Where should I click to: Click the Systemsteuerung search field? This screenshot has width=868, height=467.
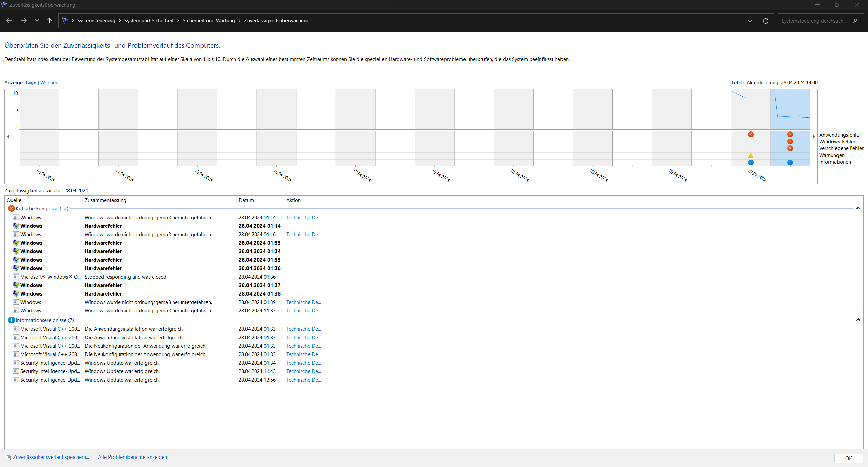point(814,21)
